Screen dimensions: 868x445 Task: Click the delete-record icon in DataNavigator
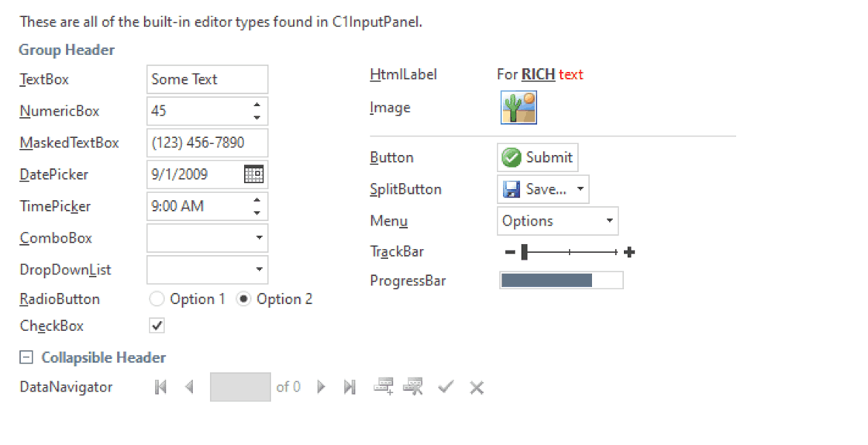click(x=413, y=386)
